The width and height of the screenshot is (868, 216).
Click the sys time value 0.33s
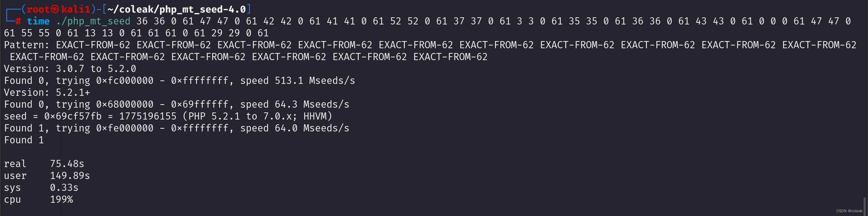pos(64,188)
